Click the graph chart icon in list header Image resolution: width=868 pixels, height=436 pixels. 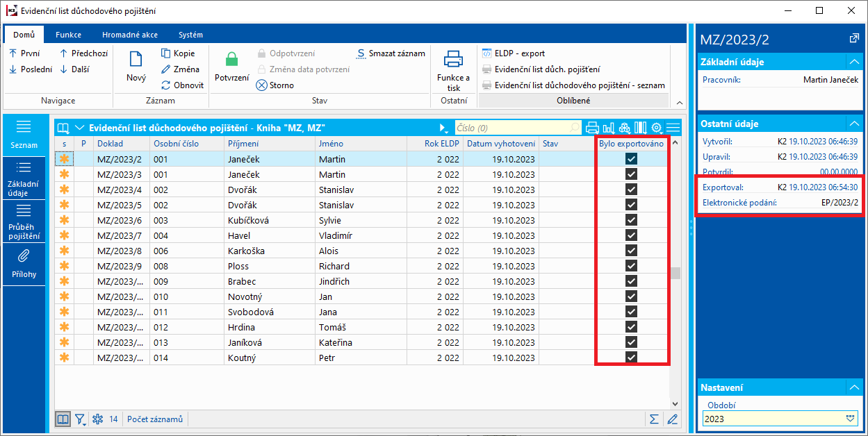point(609,128)
